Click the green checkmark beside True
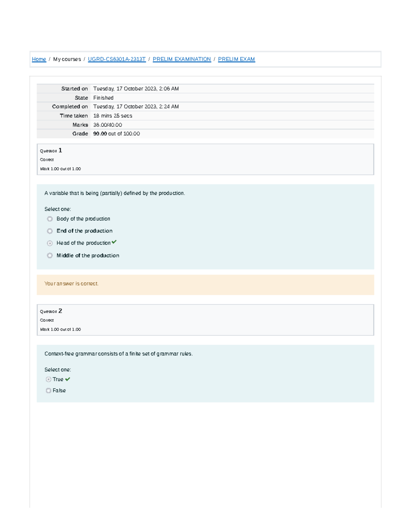 click(67, 379)
